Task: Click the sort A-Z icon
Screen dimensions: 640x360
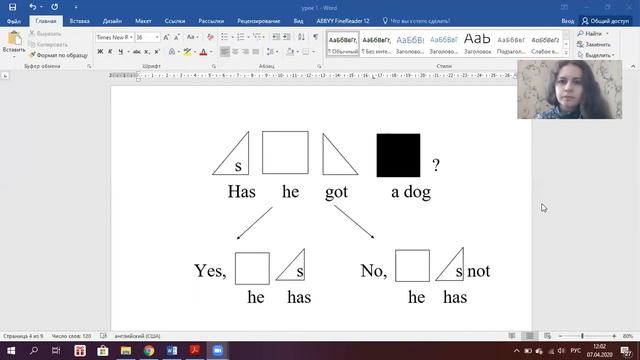Action: 301,37
